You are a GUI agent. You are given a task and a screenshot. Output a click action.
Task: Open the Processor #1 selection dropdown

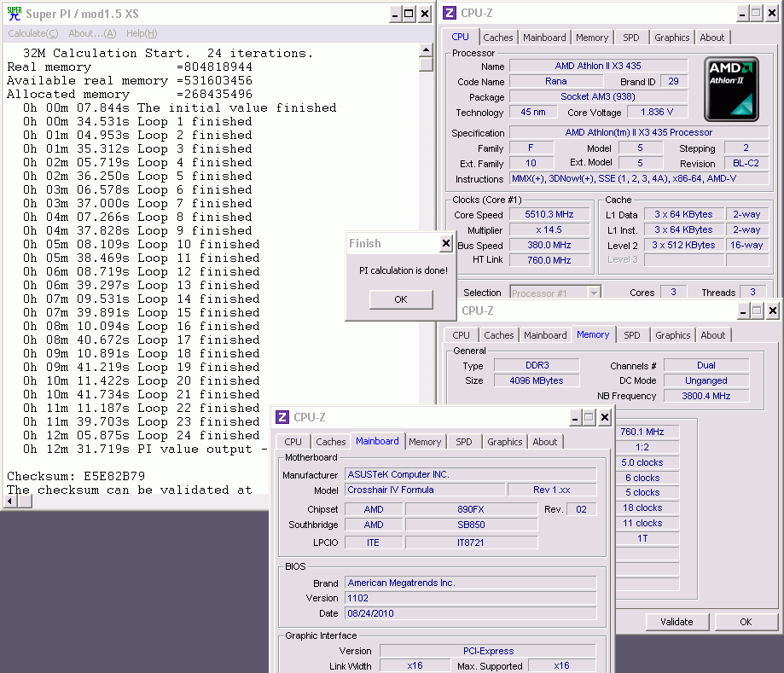(x=594, y=293)
